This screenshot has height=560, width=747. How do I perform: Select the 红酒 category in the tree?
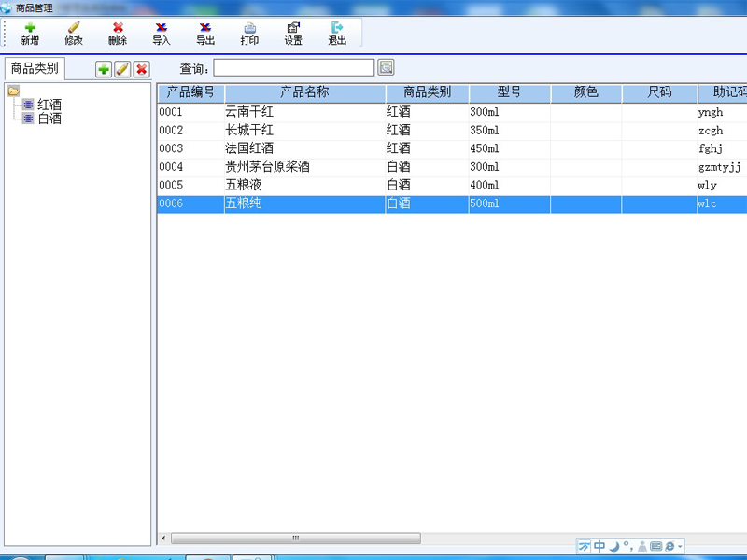pyautogui.click(x=49, y=105)
